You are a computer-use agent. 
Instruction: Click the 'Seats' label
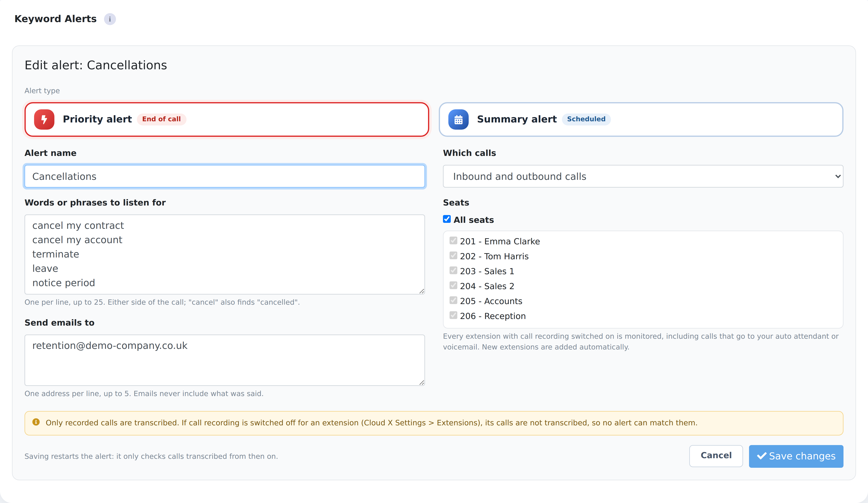(456, 203)
